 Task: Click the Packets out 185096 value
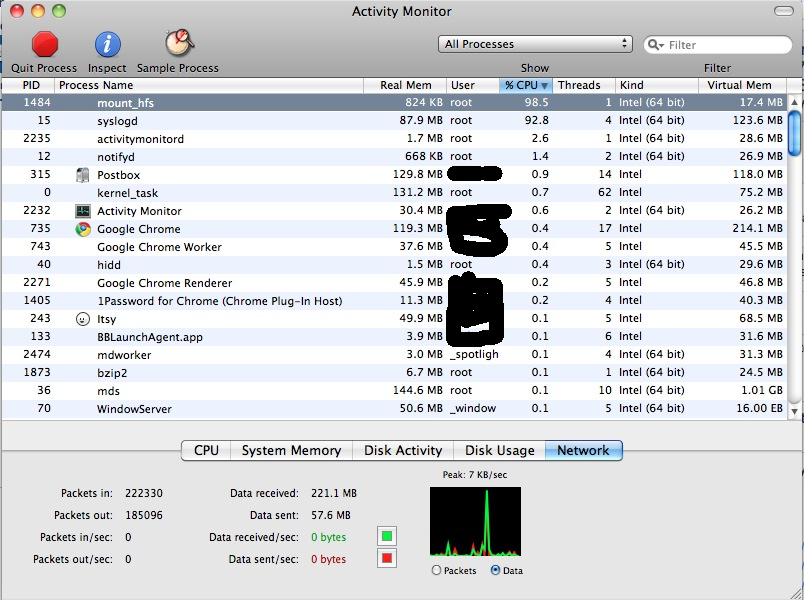(144, 515)
